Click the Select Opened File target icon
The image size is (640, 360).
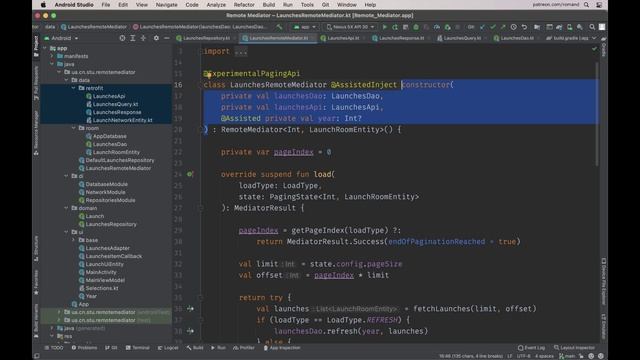click(122, 38)
